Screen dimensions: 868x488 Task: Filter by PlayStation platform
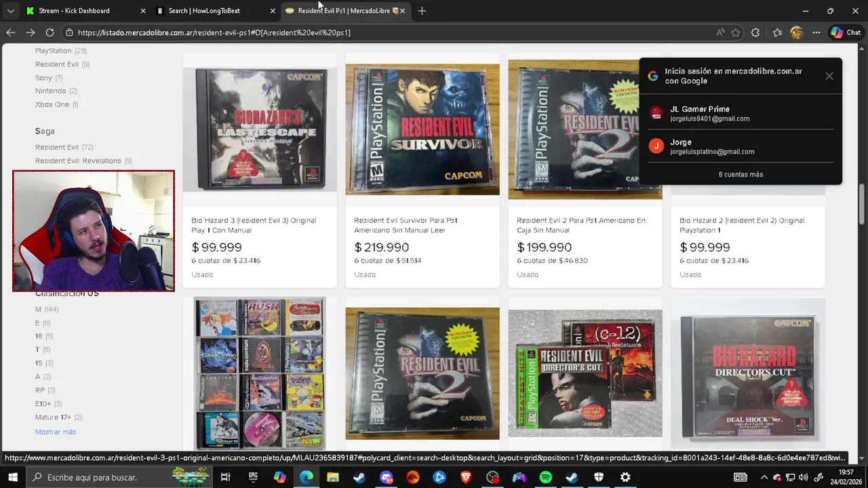coord(61,51)
